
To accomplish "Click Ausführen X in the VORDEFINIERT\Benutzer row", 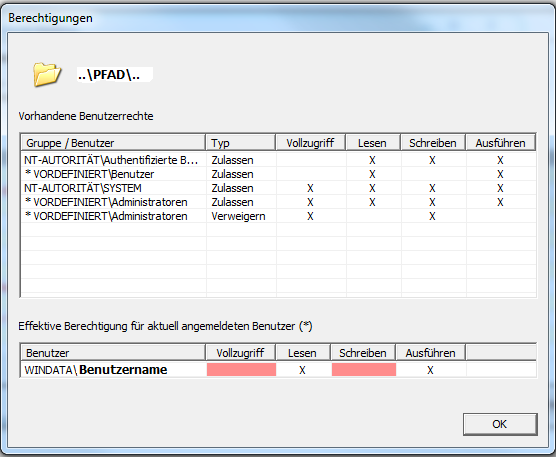I will tap(500, 174).
